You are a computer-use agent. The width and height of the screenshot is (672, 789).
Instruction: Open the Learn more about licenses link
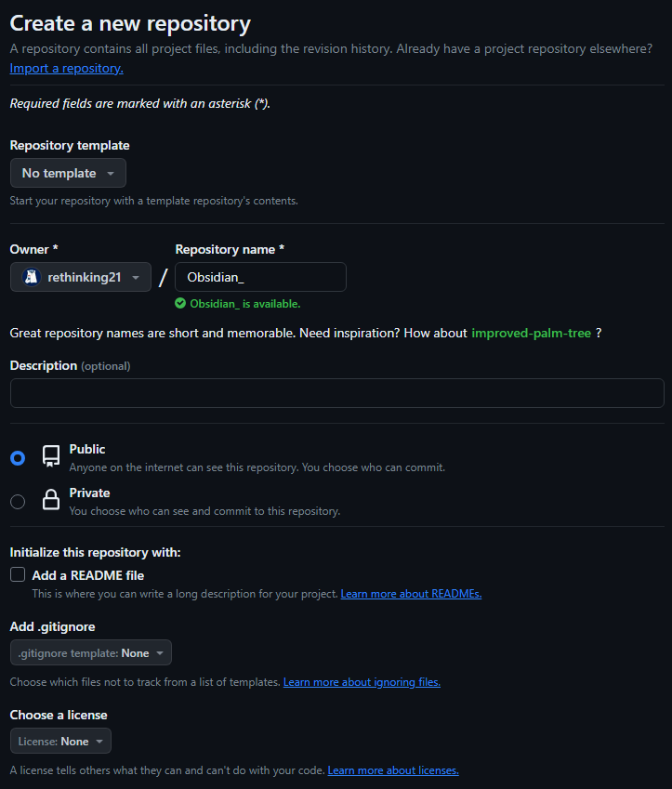[392, 769]
